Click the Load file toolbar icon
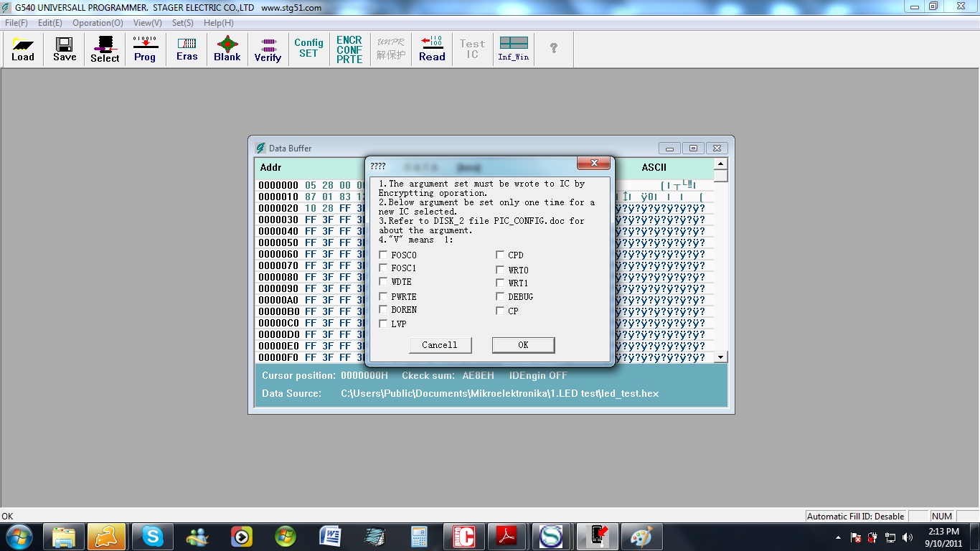 (x=23, y=49)
